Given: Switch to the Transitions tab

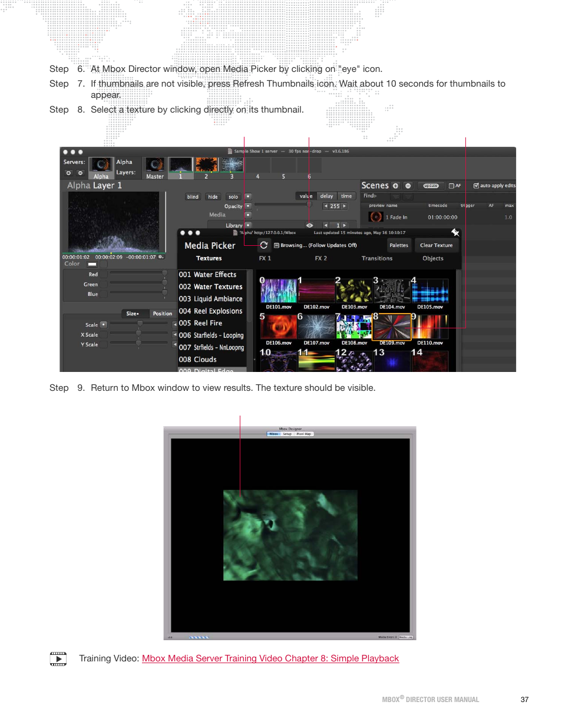Looking at the screenshot, I should coord(377,258).
